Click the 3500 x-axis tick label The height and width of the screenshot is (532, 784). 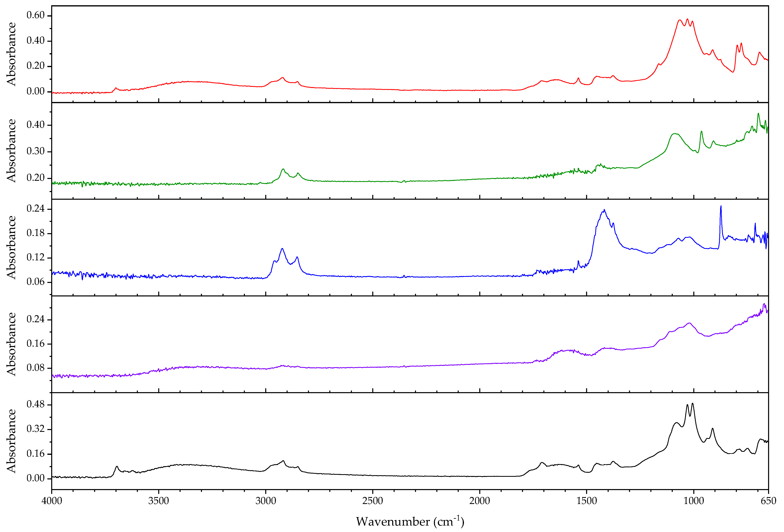(159, 501)
